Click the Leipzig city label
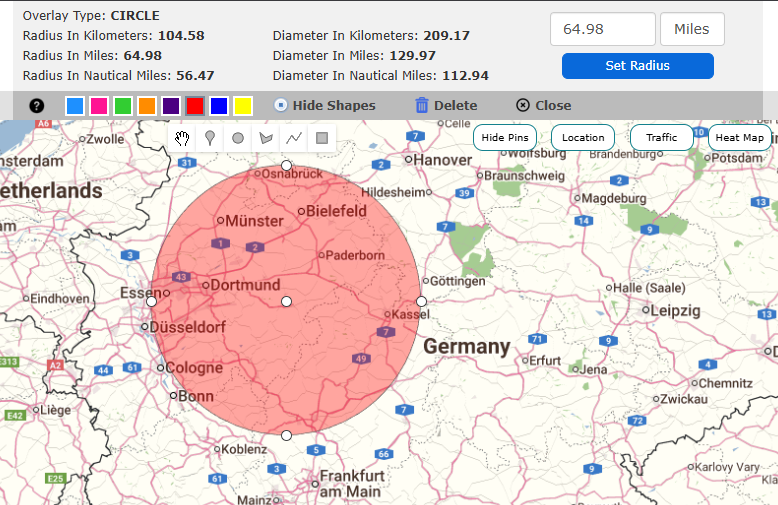 [x=675, y=311]
